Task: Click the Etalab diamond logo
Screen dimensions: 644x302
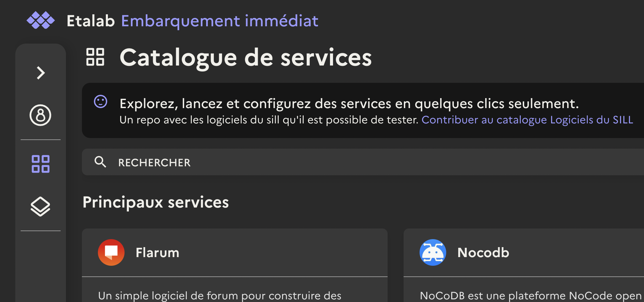Action: 41,20
